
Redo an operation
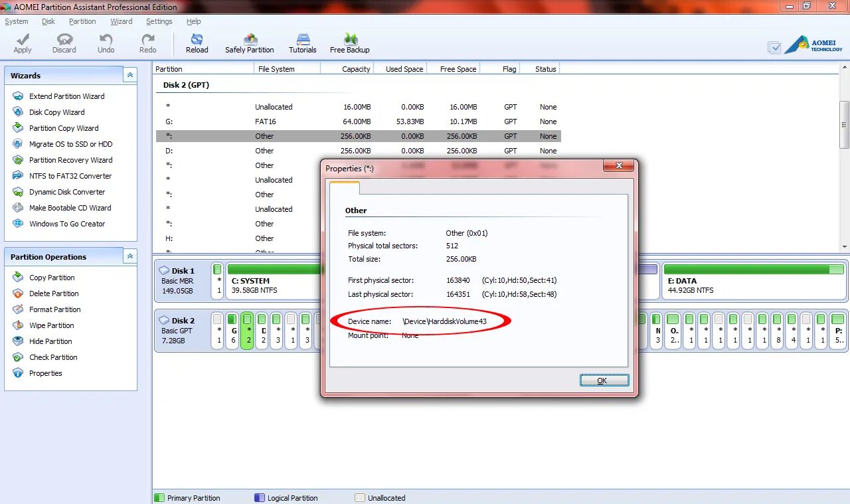click(x=147, y=42)
